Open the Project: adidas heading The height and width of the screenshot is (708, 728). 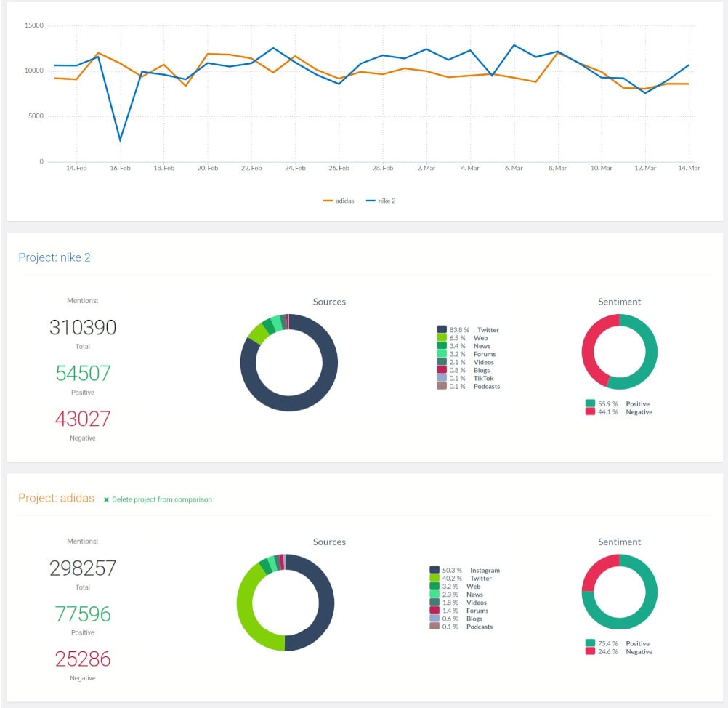click(56, 498)
